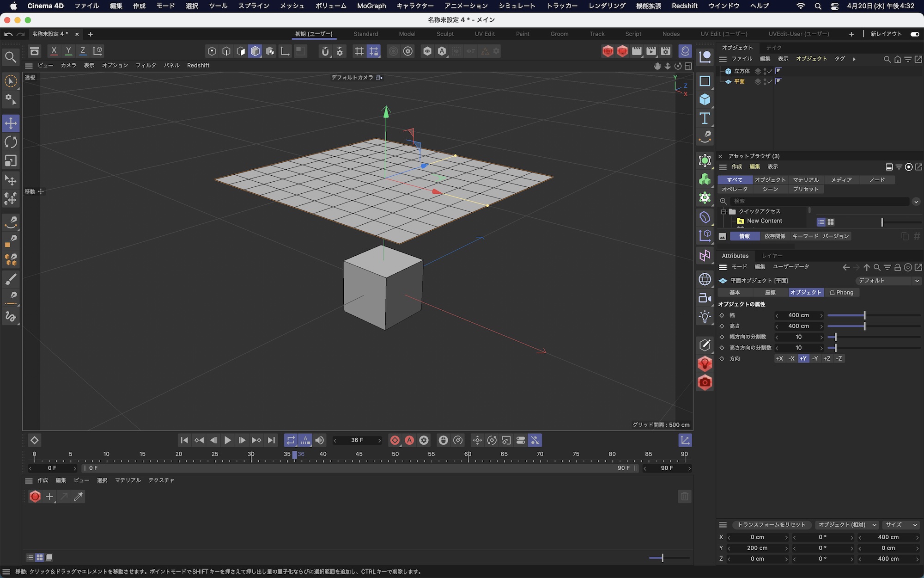924x578 pixels.
Task: Open the MoGraph menu
Action: click(x=371, y=6)
